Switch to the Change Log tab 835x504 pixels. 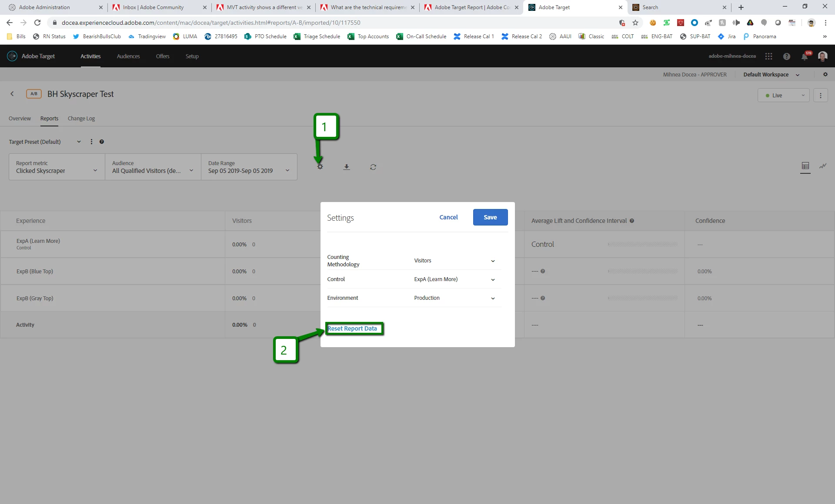[x=81, y=119]
